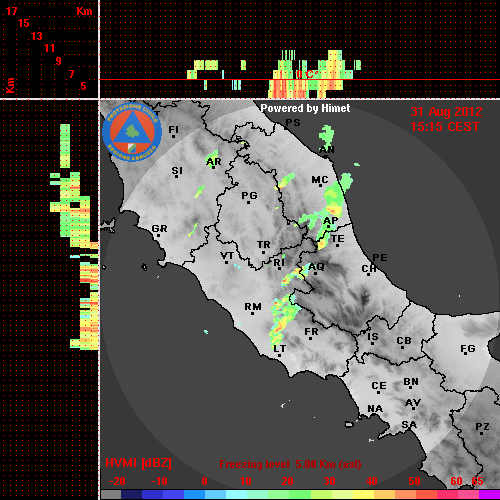The image size is (500, 500).
Task: Click the grey swatch at color scale start
Action: pyautogui.click(x=111, y=495)
